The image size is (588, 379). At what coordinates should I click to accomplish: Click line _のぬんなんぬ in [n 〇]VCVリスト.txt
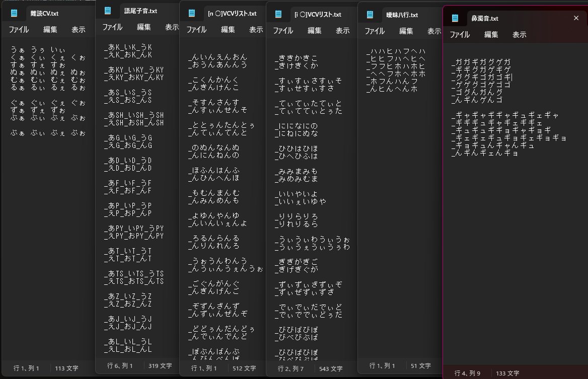pyautogui.click(x=214, y=147)
